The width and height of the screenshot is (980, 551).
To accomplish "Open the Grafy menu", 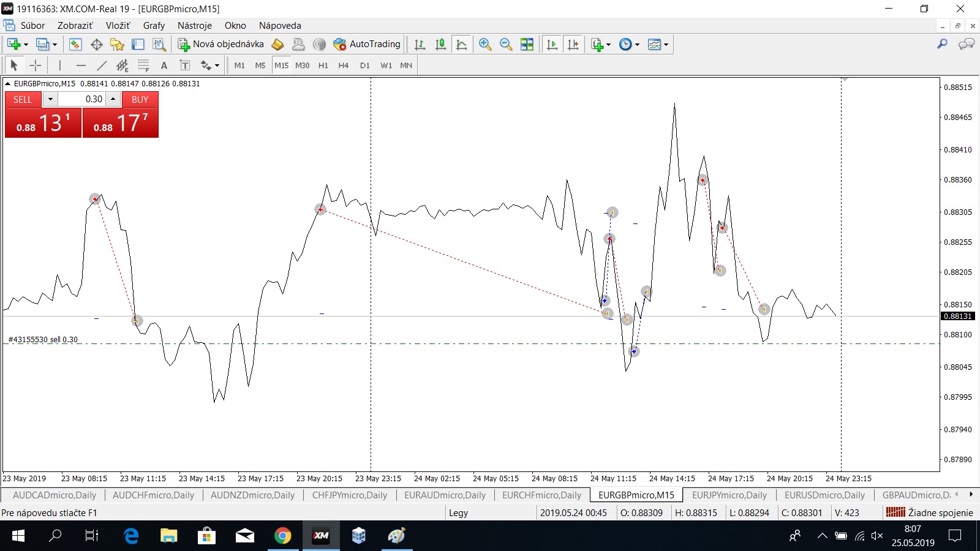I will pos(154,26).
